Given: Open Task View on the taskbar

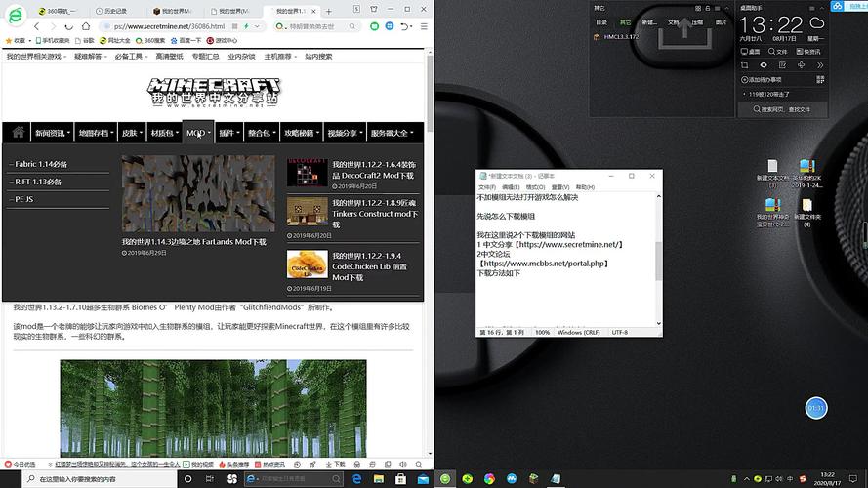Looking at the screenshot, I should [x=209, y=479].
